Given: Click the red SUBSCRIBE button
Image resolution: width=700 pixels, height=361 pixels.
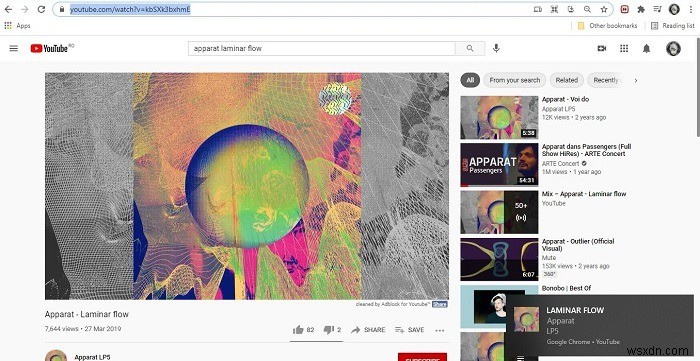Looking at the screenshot, I should tap(422, 357).
